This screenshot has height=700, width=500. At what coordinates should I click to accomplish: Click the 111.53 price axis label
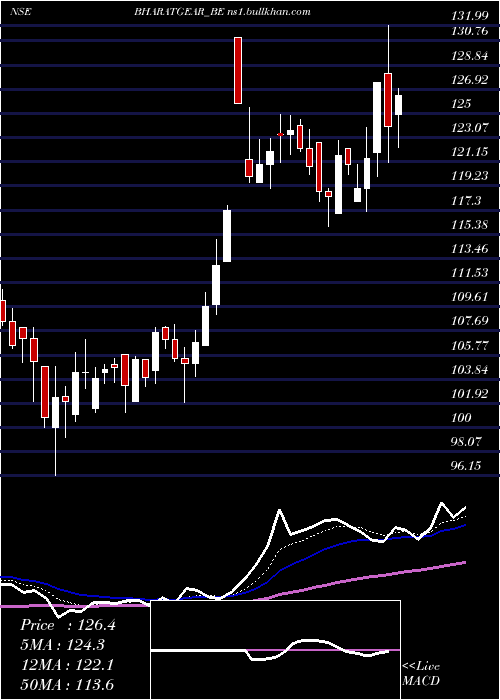click(x=468, y=274)
